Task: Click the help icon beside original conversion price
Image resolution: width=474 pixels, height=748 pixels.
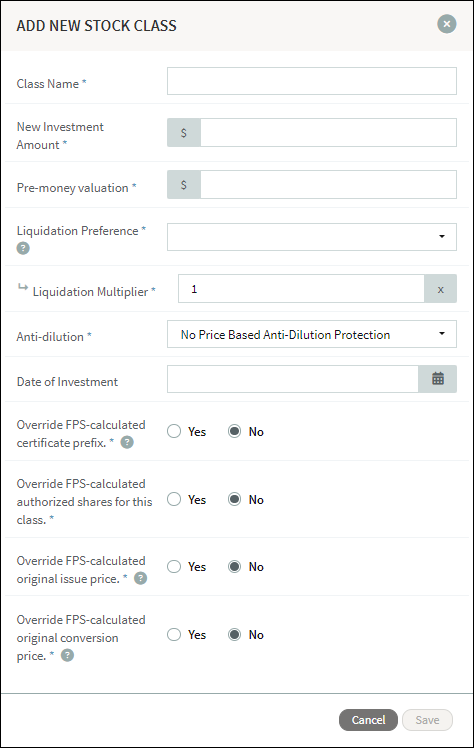Action: (x=68, y=655)
